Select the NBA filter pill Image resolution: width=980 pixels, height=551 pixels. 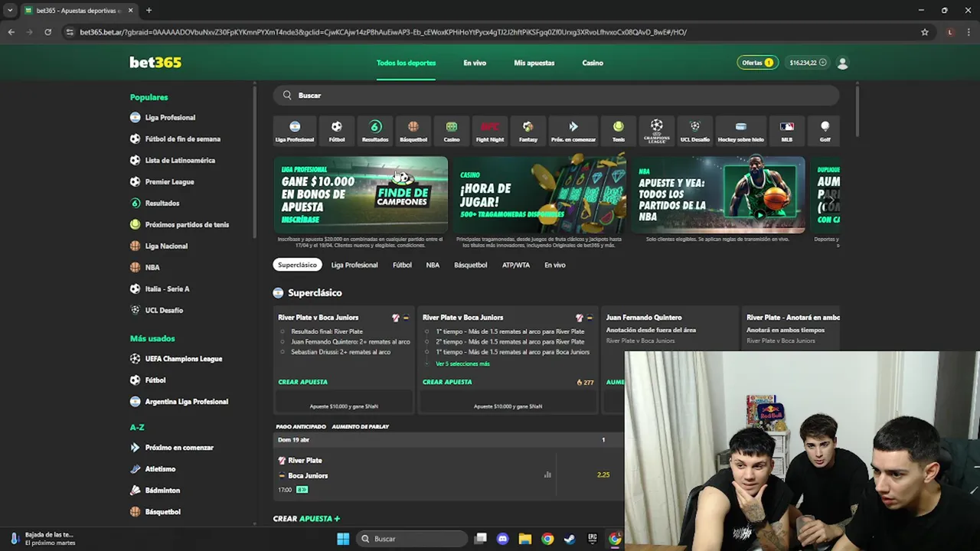pyautogui.click(x=433, y=265)
